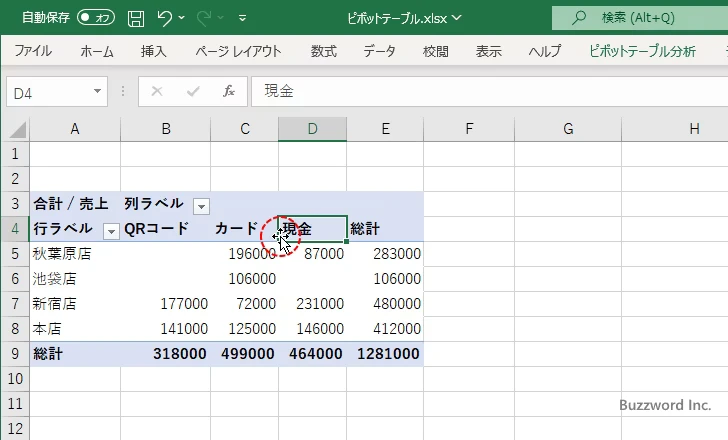Expand the Name Box dropdown arrow

coord(98,91)
